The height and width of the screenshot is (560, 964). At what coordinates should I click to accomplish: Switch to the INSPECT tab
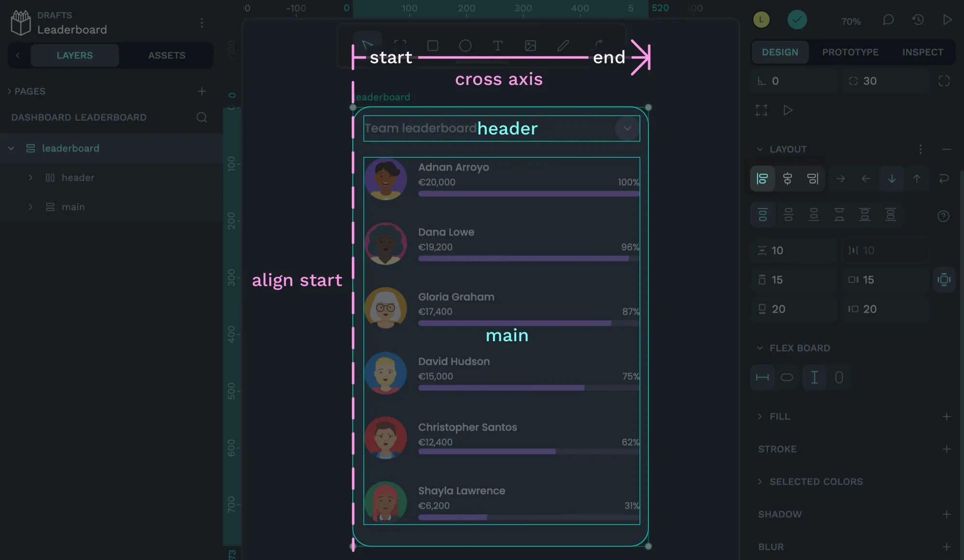coord(923,53)
